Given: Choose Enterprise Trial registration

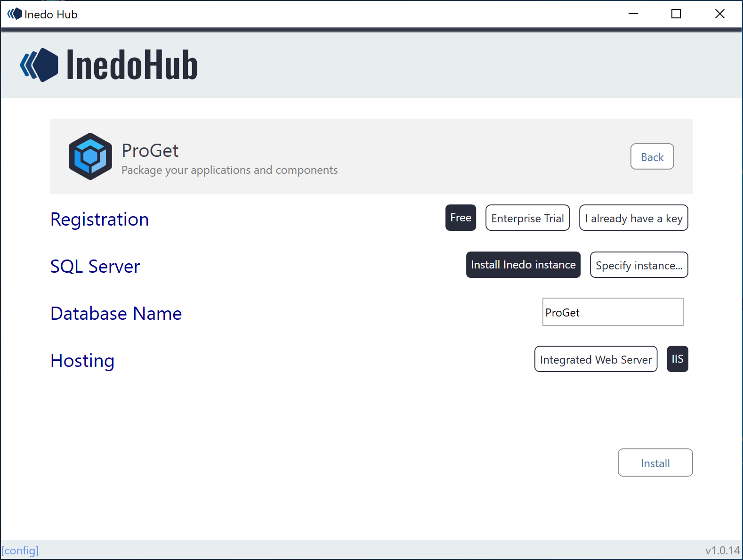Looking at the screenshot, I should coord(527,218).
